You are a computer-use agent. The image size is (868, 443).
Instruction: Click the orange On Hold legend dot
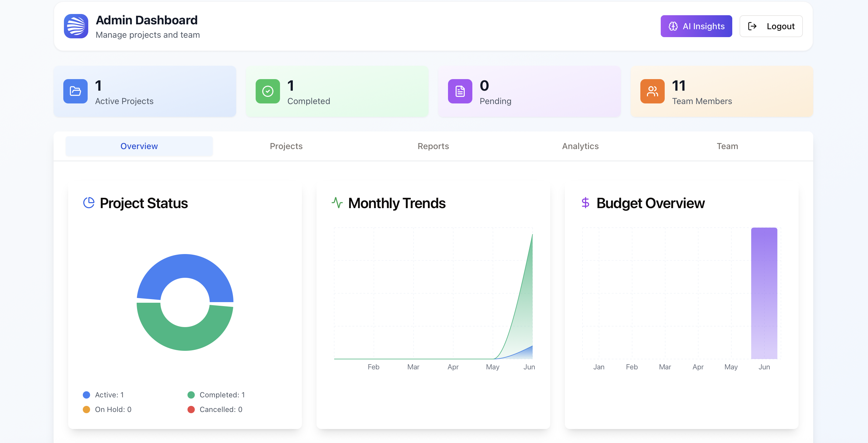click(86, 409)
